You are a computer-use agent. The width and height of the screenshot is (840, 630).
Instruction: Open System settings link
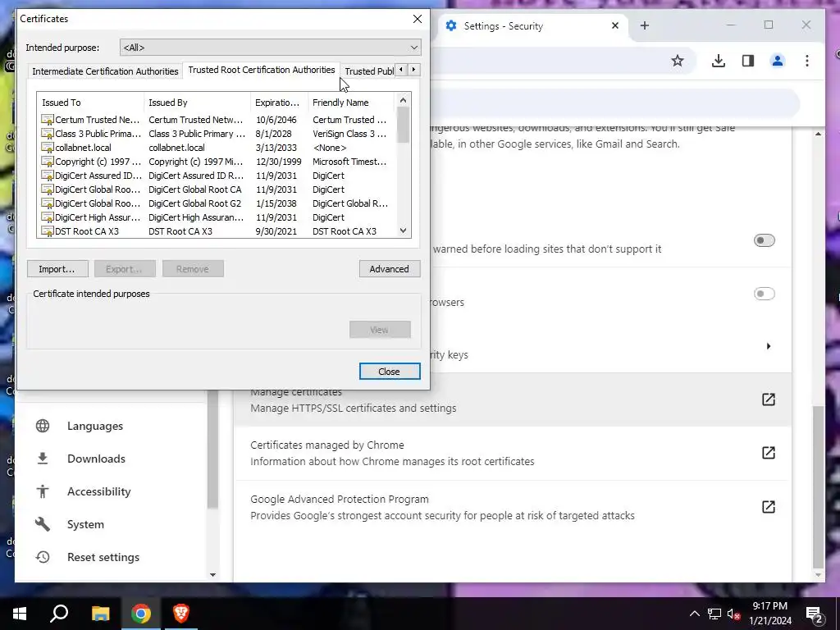pos(85,524)
